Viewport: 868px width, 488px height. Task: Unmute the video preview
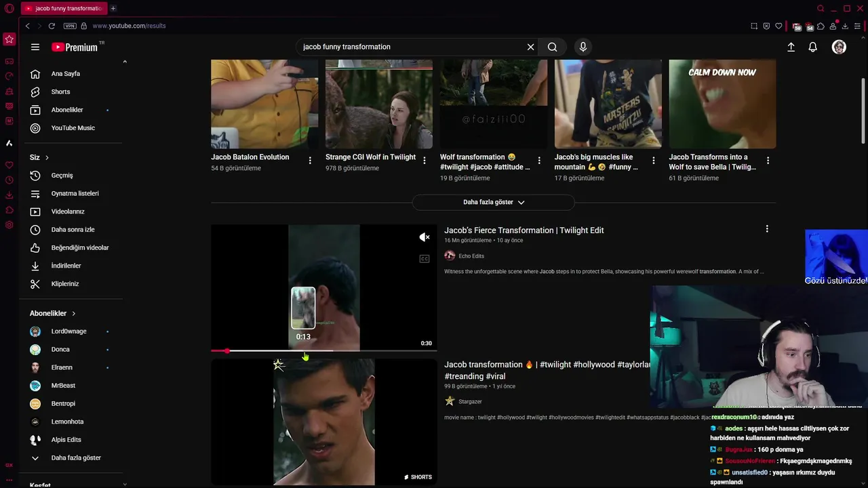425,237
